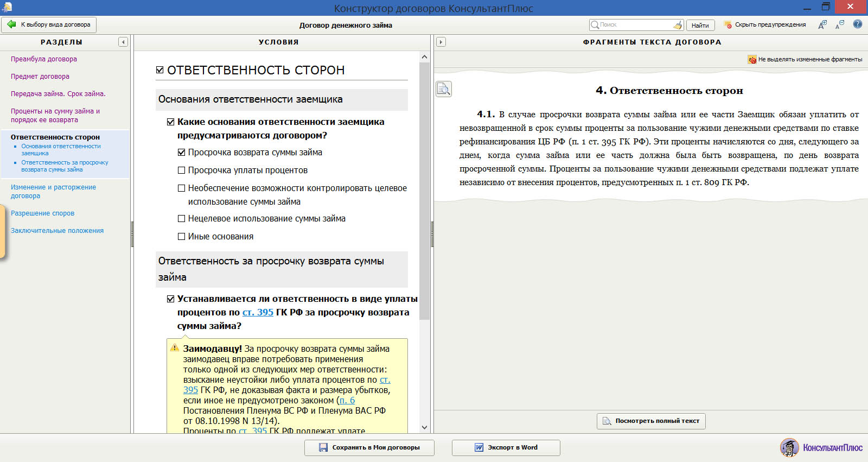The width and height of the screenshot is (868, 462).
Task: Open Изменение и расторжение договора section
Action: coord(53,192)
